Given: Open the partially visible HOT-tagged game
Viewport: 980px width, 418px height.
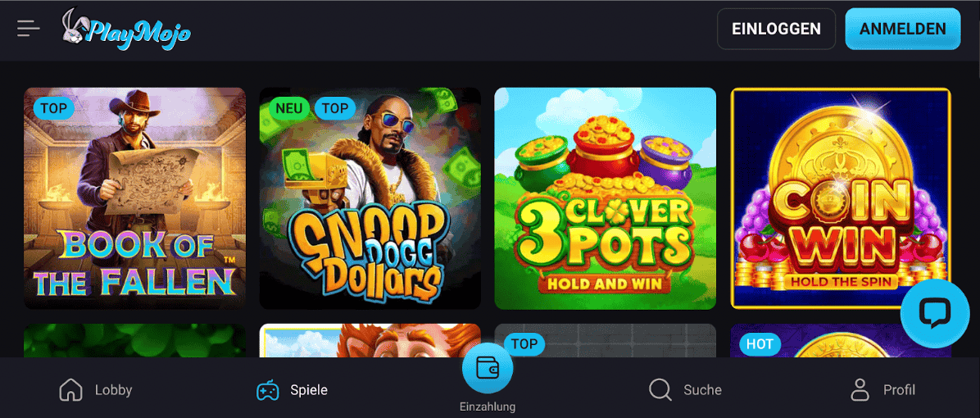Looking at the screenshot, I should pyautogui.click(x=841, y=340).
